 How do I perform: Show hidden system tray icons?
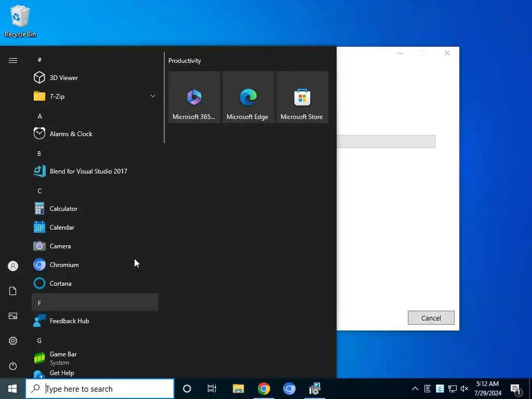tap(415, 389)
